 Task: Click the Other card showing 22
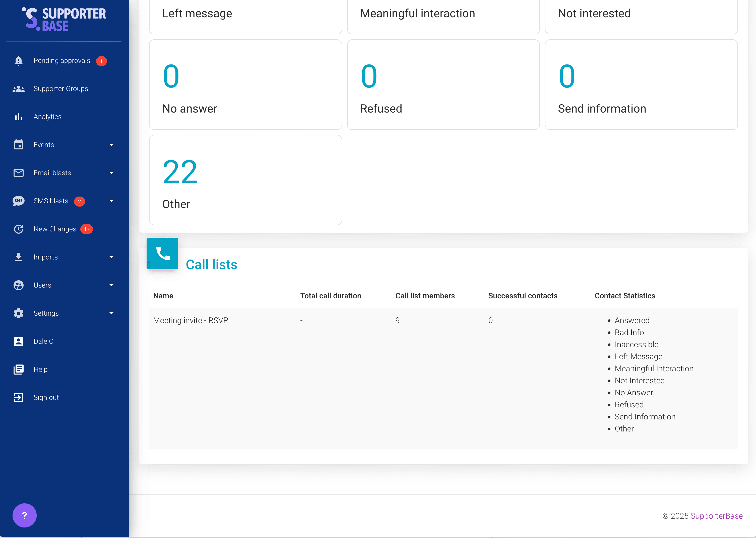coord(245,180)
